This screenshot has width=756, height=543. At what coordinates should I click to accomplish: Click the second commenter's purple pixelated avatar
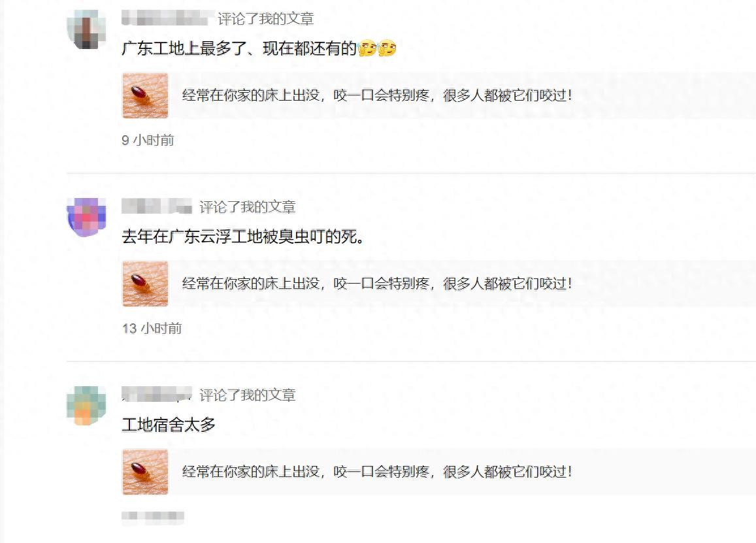point(86,218)
